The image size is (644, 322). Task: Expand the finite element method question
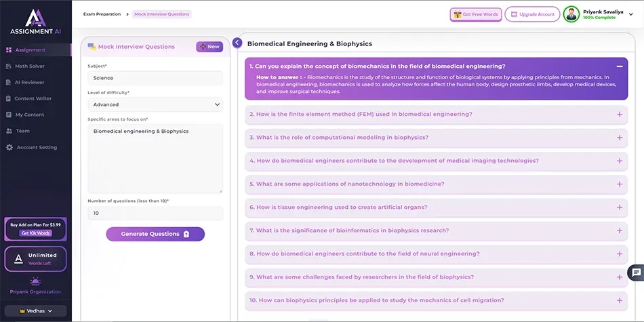coord(619,115)
